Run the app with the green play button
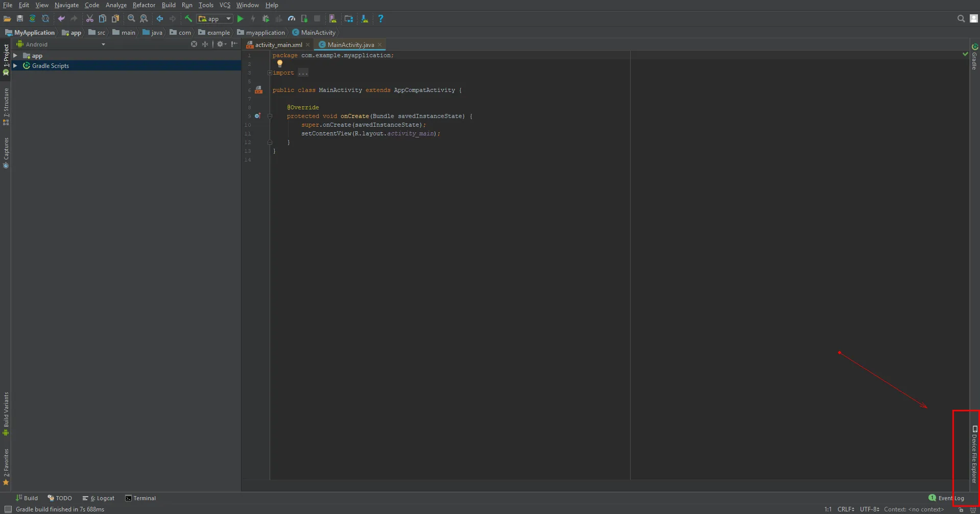 click(x=240, y=19)
